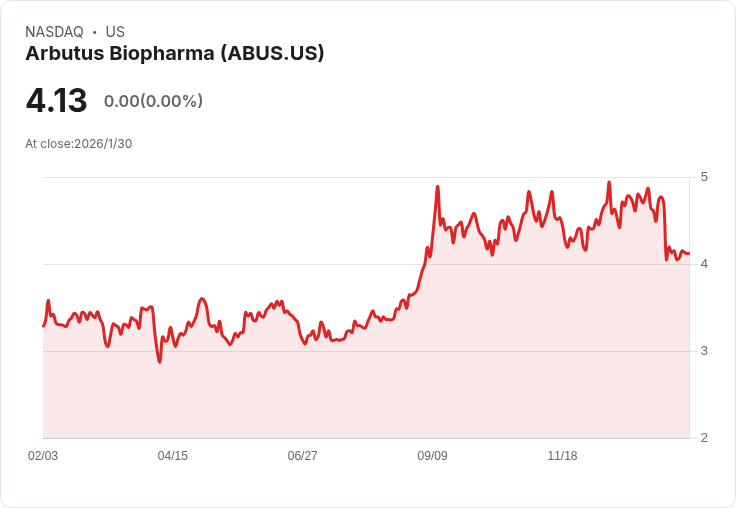The height and width of the screenshot is (508, 736).
Task: Click the lowest dip before 04/15
Action: tap(160, 362)
